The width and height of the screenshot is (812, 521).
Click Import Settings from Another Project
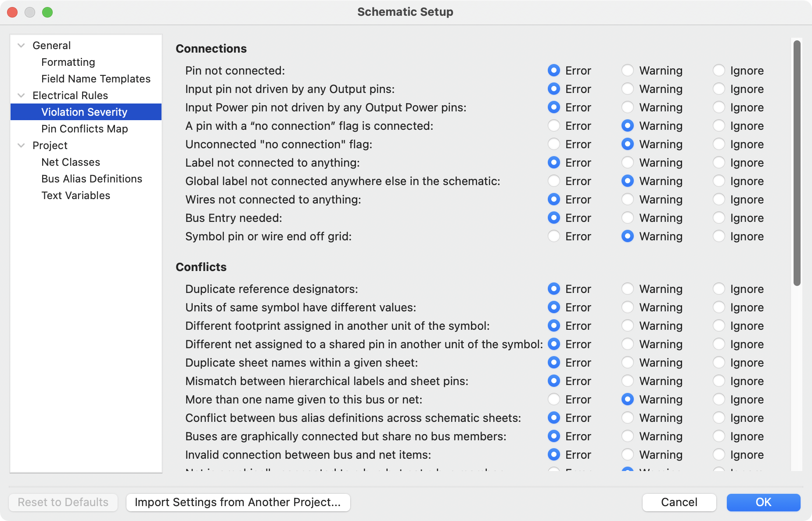[238, 502]
